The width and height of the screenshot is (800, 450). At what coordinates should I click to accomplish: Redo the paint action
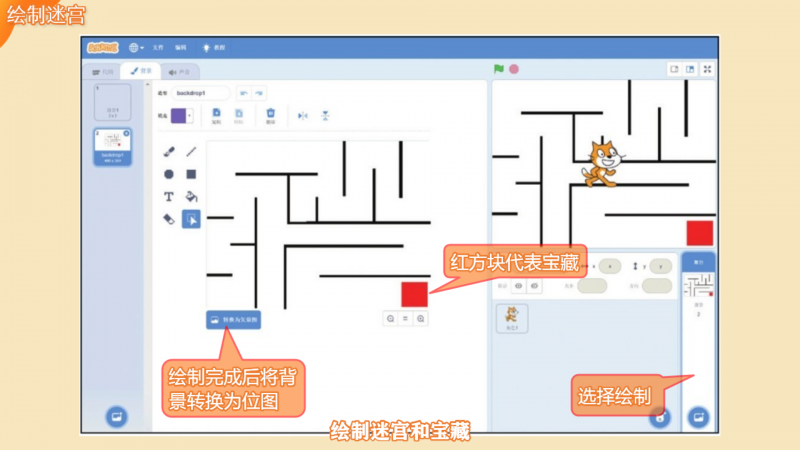259,93
